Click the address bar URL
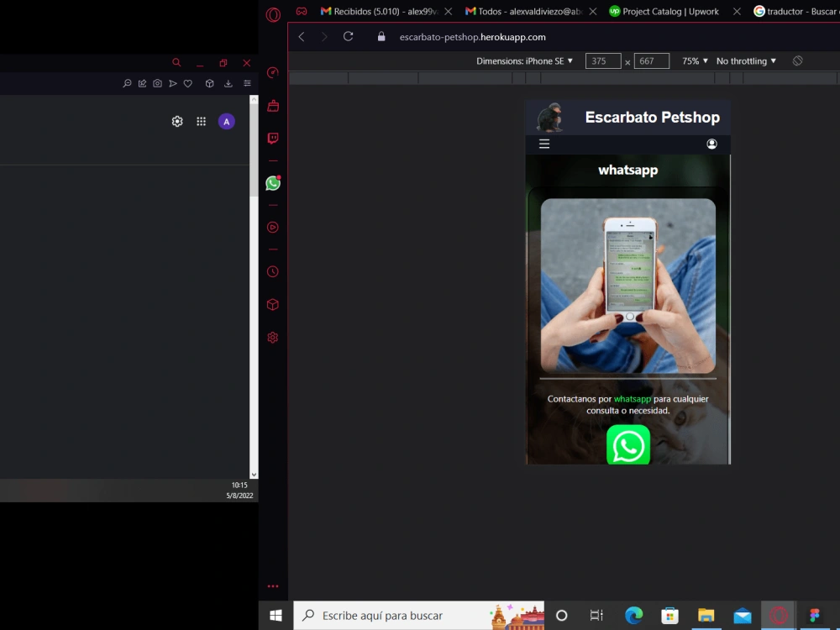 point(472,37)
